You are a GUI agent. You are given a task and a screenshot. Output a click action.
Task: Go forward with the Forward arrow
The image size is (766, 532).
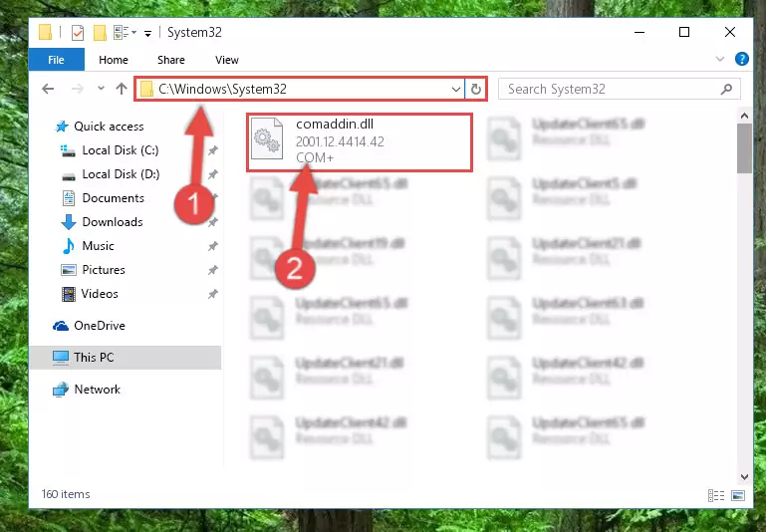(77, 89)
